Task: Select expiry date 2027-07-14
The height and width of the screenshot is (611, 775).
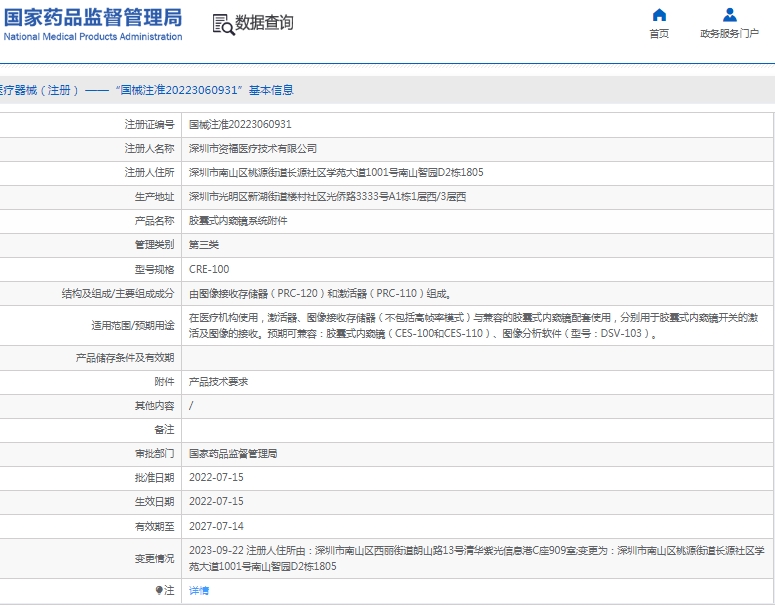Action: coord(216,526)
